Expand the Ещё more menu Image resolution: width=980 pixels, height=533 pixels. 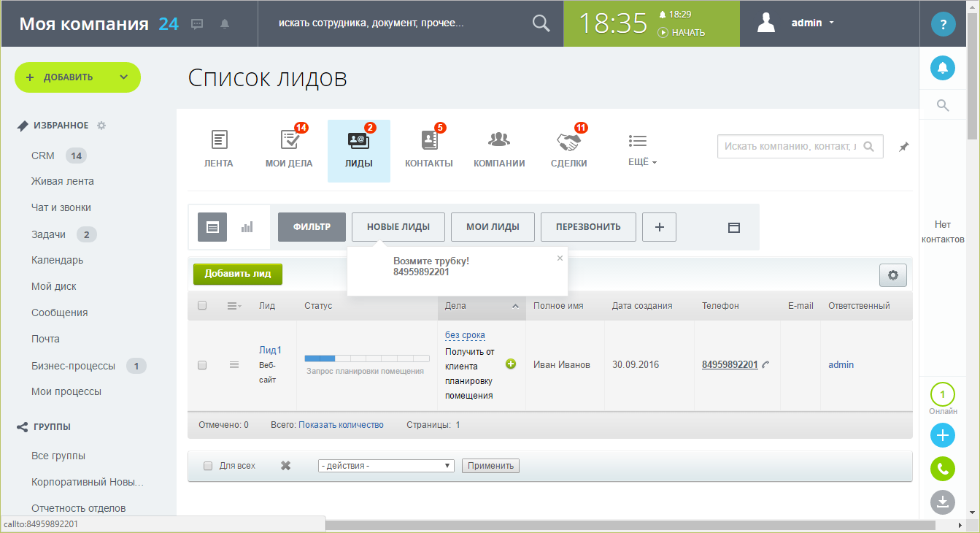(642, 148)
